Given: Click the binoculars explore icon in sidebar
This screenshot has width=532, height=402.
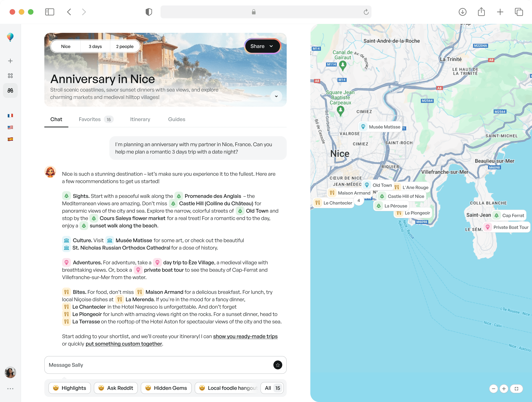Looking at the screenshot, I should [10, 91].
